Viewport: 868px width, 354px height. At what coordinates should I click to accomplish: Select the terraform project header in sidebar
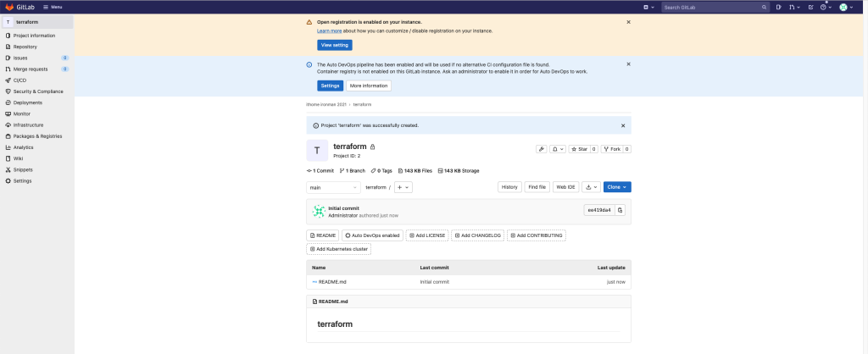click(x=37, y=22)
